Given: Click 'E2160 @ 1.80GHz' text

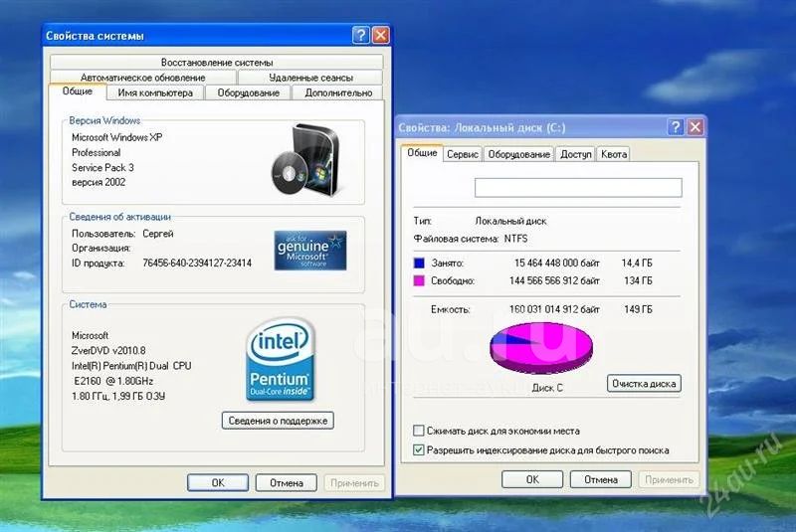Looking at the screenshot, I should [x=113, y=381].
